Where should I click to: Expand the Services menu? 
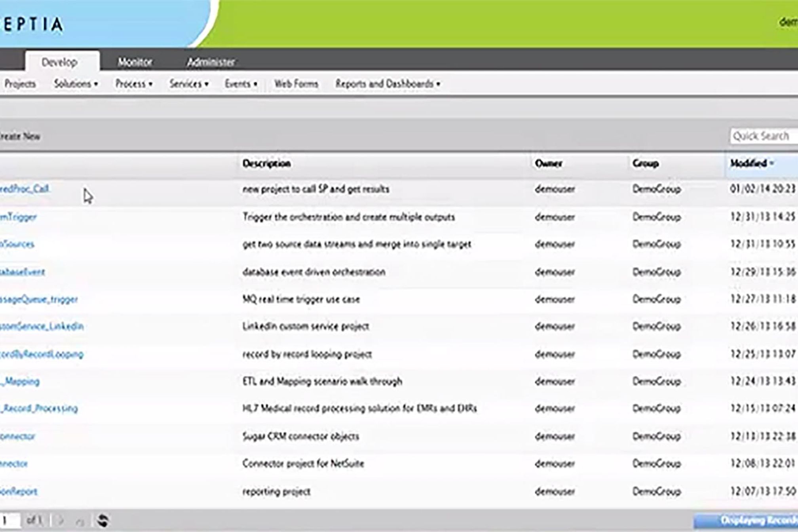pos(189,84)
